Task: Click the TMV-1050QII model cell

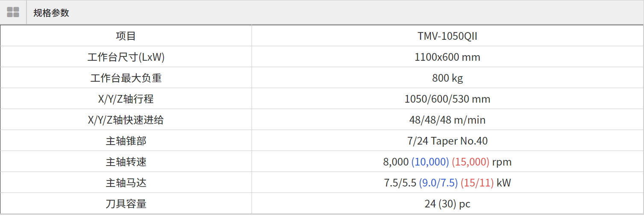Action: [447, 36]
